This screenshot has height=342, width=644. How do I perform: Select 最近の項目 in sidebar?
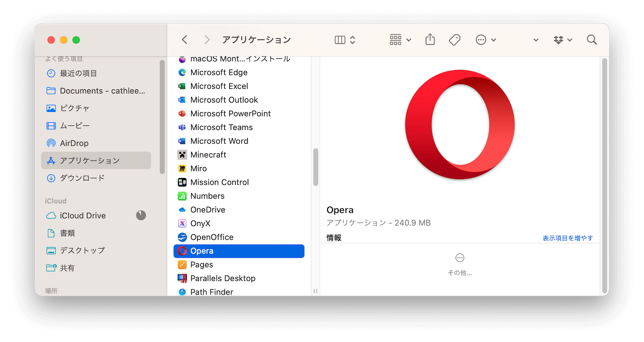(x=96, y=73)
